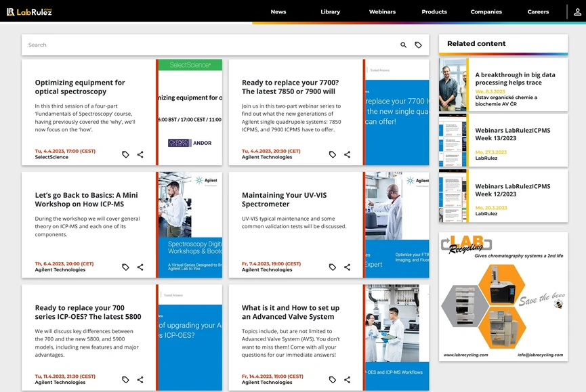Click 'Ústav organické chemie a biochemie AV ČR' text
The width and height of the screenshot is (586, 392).
(x=506, y=100)
